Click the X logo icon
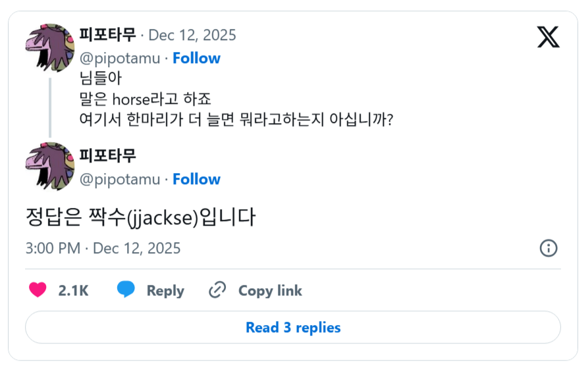This screenshot has width=588, height=379. click(548, 37)
